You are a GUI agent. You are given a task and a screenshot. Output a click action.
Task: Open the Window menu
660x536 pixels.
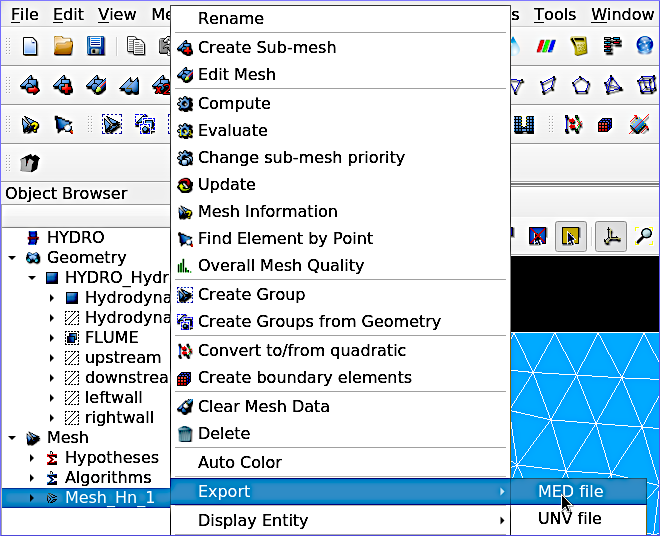[x=622, y=15]
